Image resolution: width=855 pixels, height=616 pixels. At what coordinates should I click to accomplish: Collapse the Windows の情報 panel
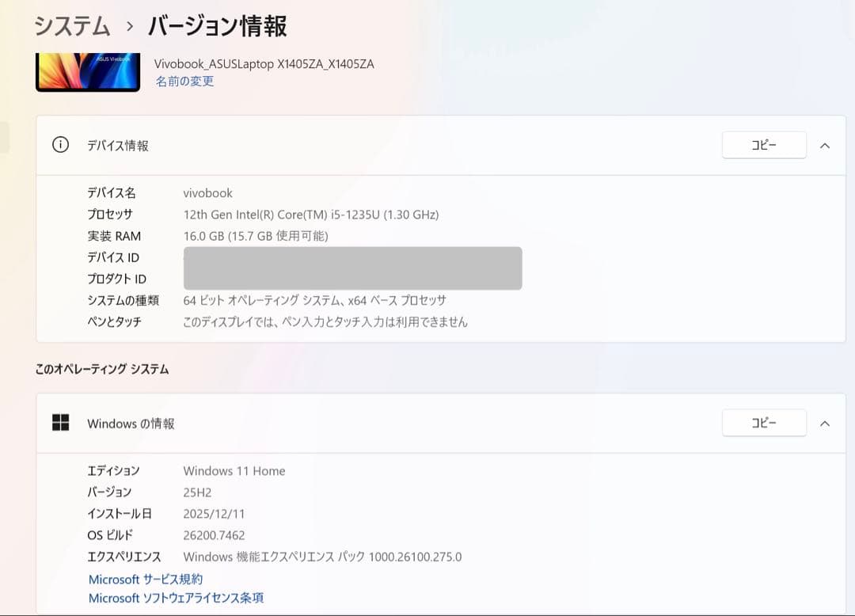[x=825, y=423]
